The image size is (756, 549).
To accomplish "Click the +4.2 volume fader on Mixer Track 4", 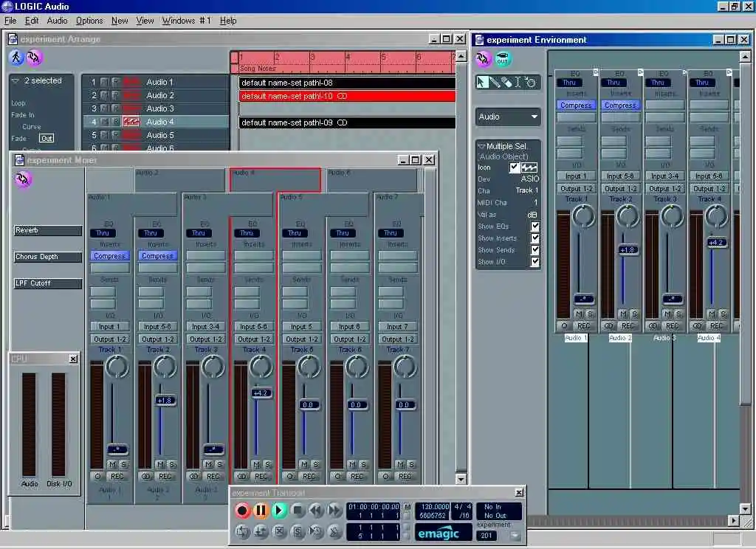I will pos(261,393).
